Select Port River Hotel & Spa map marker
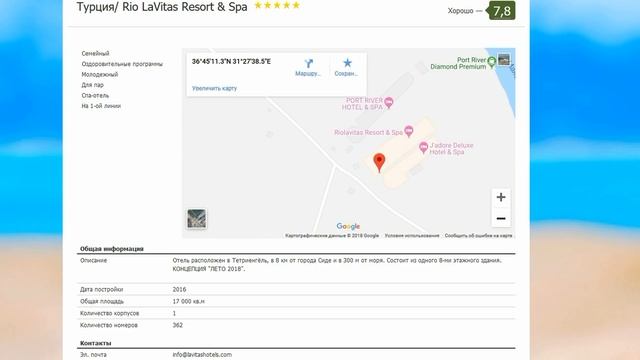 click(389, 102)
